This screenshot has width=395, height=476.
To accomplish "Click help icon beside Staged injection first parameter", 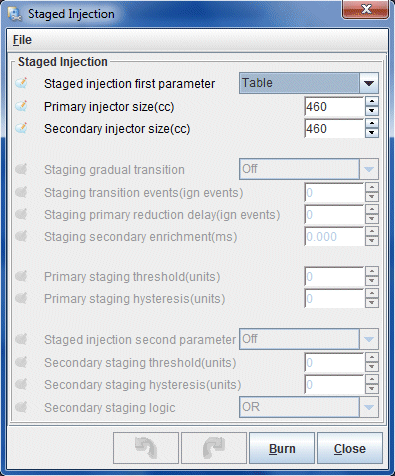I will click(22, 83).
